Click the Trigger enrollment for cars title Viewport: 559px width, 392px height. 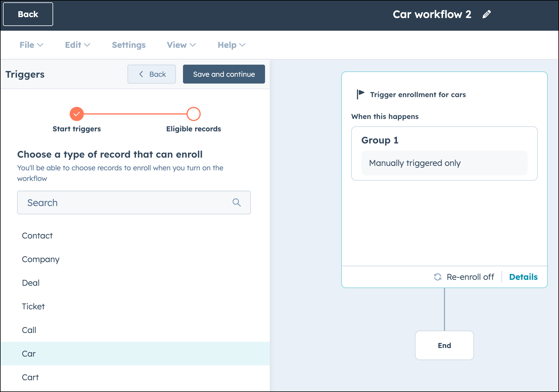click(x=418, y=94)
